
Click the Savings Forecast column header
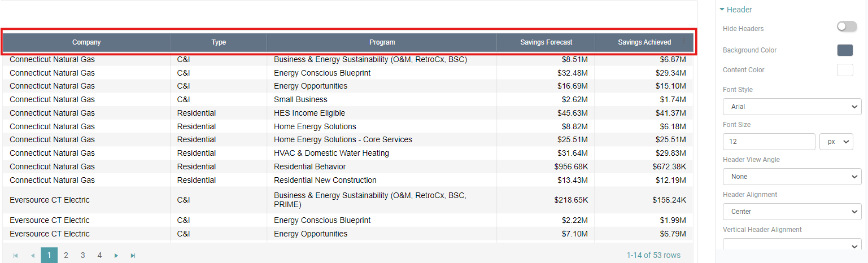(546, 42)
